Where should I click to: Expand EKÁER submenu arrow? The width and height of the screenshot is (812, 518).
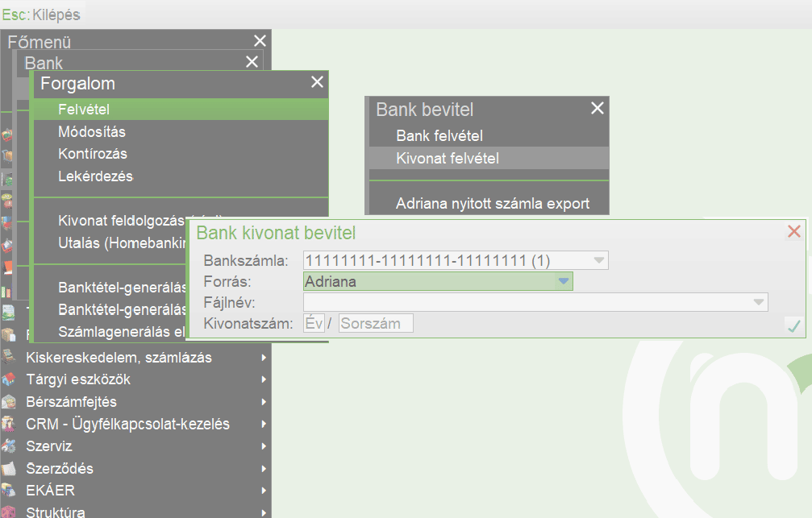tap(264, 491)
